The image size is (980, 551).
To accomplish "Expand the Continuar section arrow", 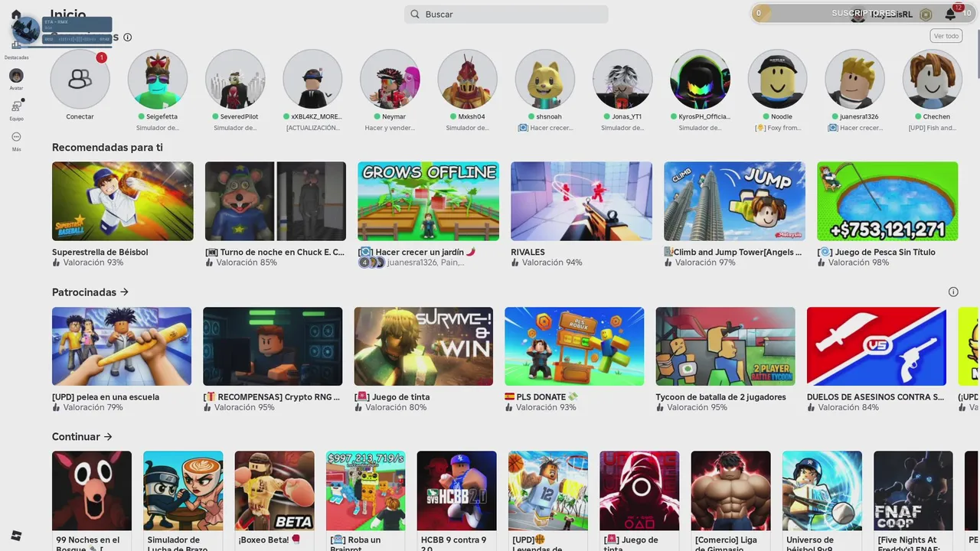I will 108,437.
